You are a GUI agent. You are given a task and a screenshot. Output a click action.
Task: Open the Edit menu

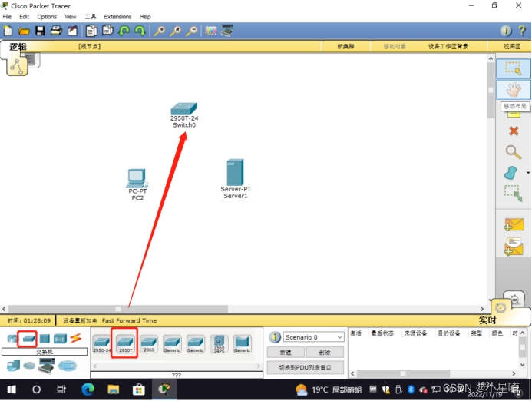pos(24,17)
